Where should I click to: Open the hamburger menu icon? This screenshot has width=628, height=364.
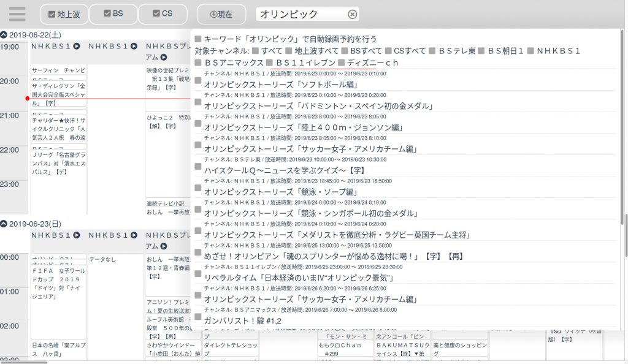click(x=17, y=14)
